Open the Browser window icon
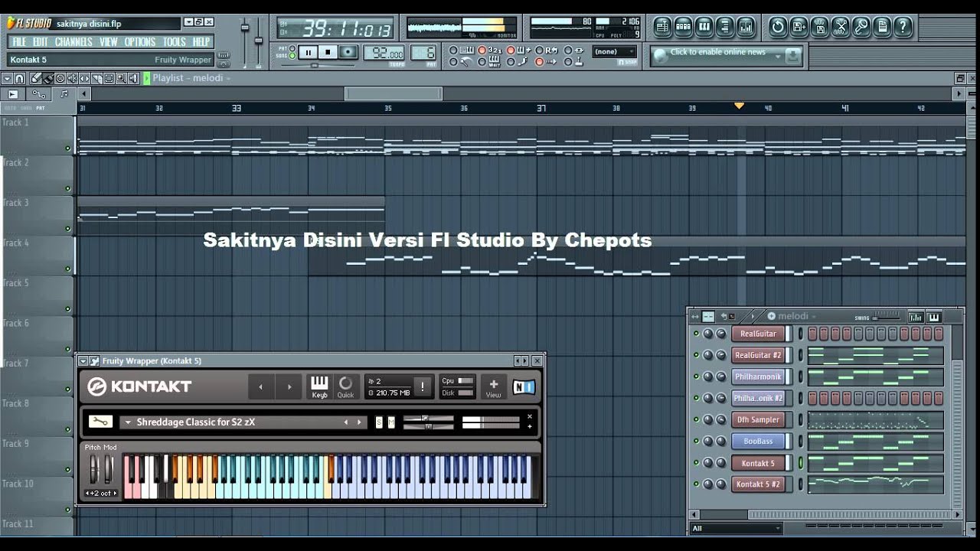The height and width of the screenshot is (551, 980). 724,27
